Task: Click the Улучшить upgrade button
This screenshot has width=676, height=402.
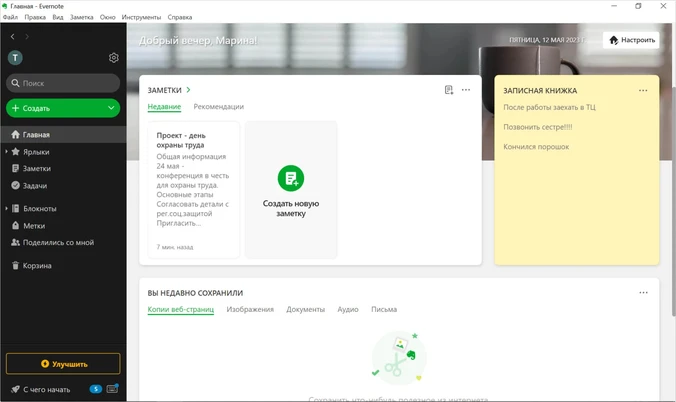Action: click(63, 364)
